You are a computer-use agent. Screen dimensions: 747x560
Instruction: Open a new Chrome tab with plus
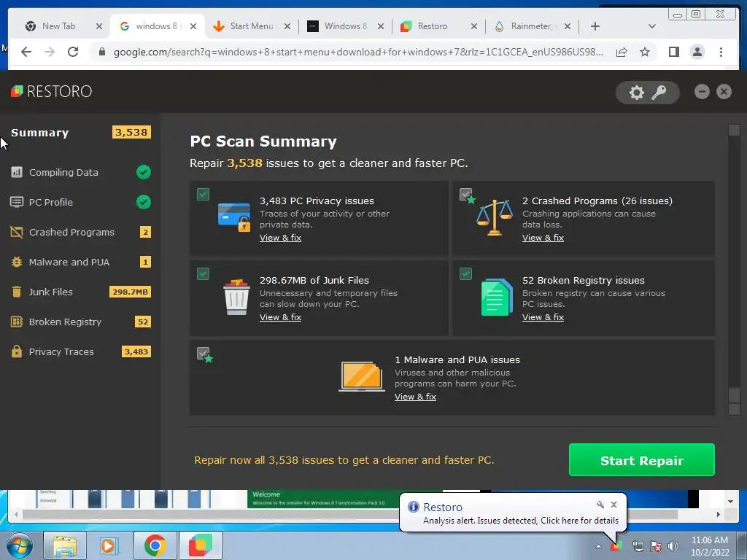click(595, 26)
